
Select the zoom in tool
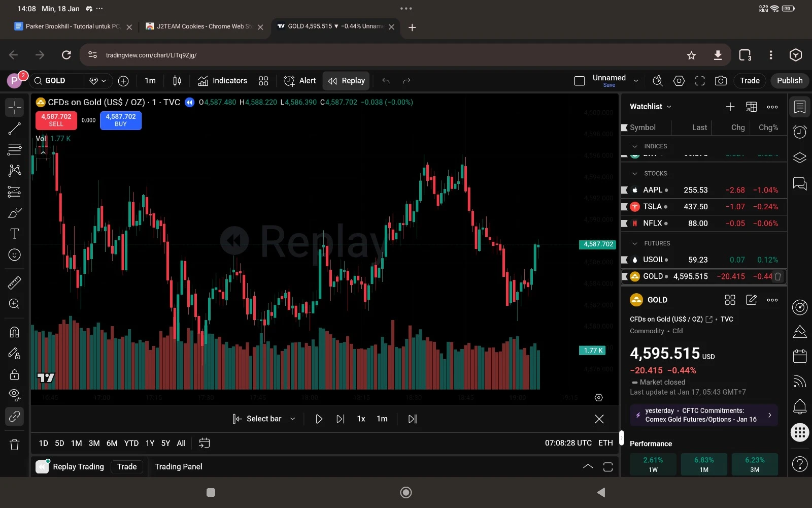coord(15,304)
